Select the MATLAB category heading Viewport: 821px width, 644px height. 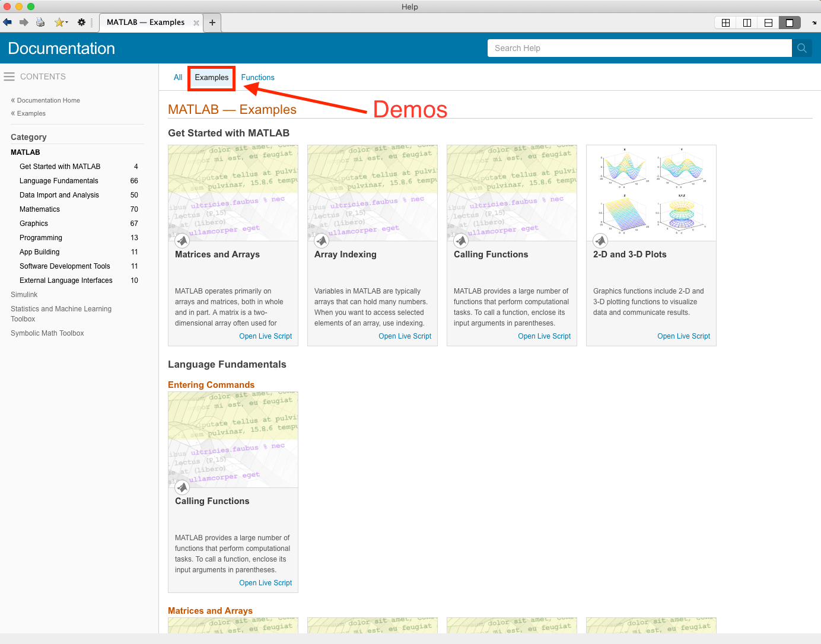point(26,152)
